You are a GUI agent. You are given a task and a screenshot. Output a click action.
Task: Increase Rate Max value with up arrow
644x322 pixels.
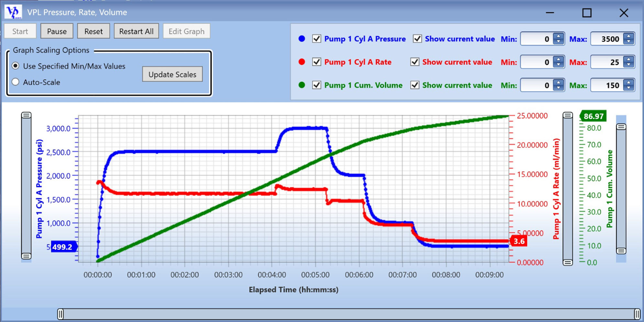click(629, 59)
